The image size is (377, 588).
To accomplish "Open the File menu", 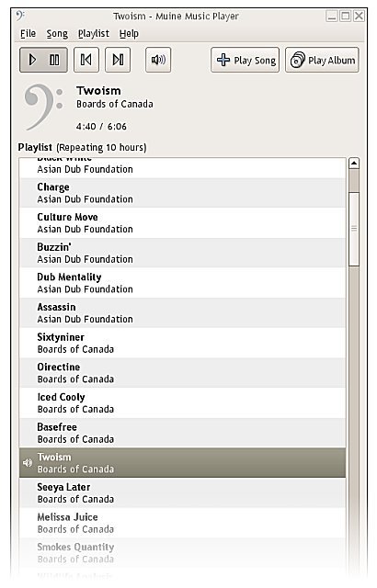I will pyautogui.click(x=29, y=34).
